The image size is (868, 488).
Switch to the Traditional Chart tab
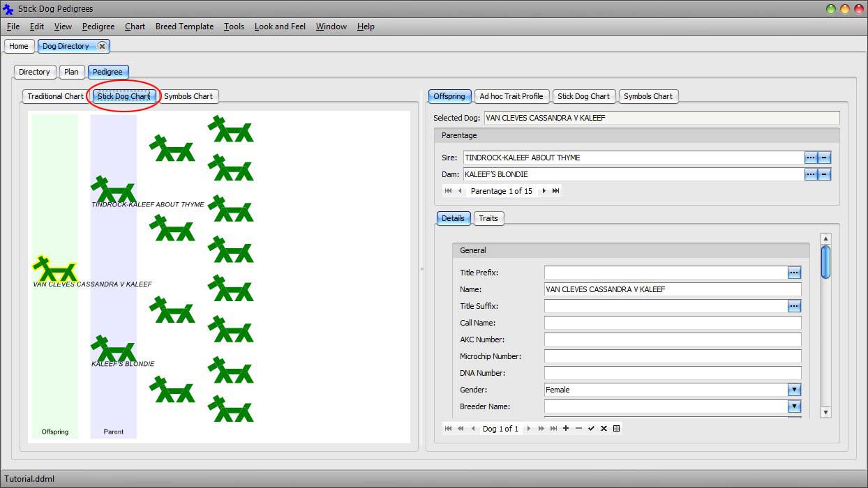(54, 96)
